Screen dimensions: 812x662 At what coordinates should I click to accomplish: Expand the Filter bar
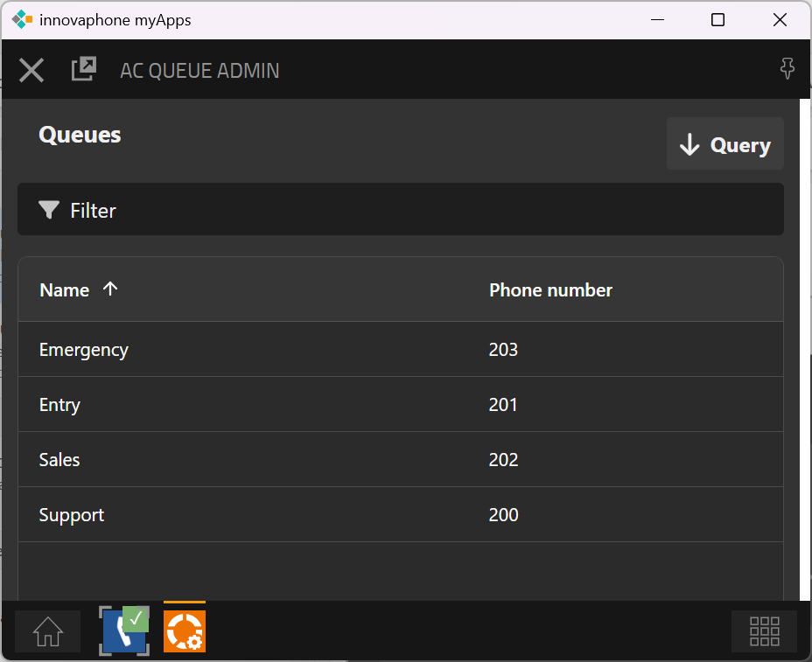(x=400, y=210)
